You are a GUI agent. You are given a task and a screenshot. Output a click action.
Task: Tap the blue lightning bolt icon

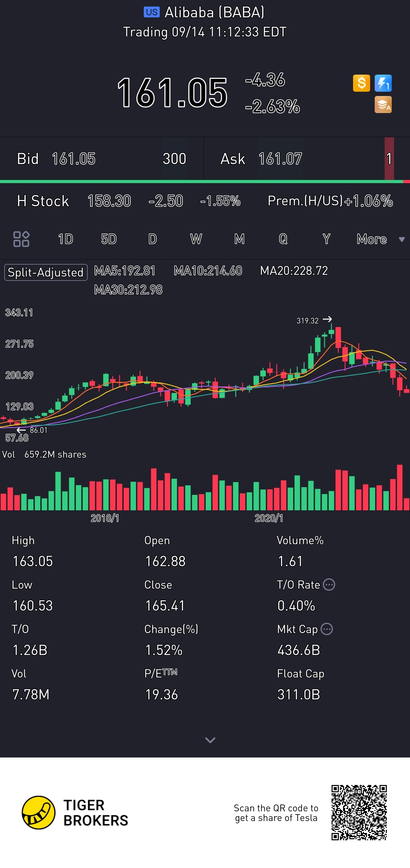point(383,83)
